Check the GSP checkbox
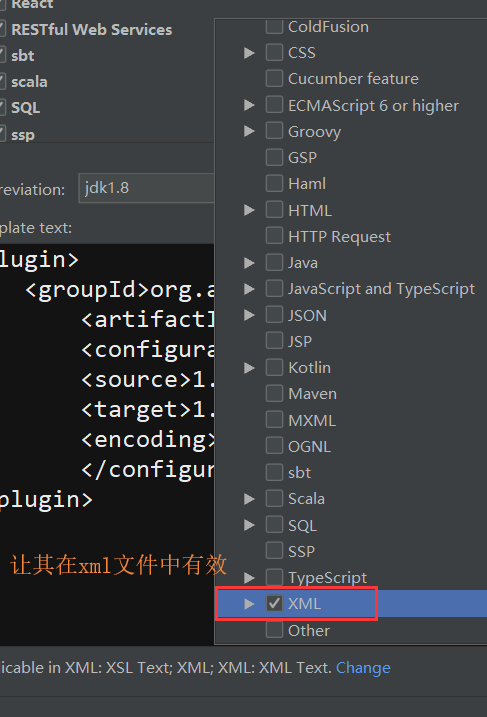 [x=274, y=157]
